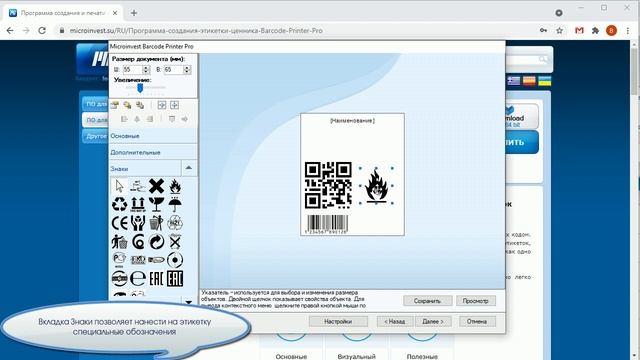Click the width spinner arrows
The width and height of the screenshot is (640, 360).
[146, 70]
